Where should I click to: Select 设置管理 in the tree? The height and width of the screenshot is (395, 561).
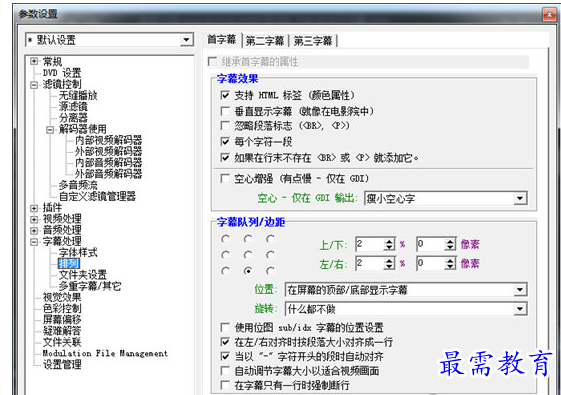coord(62,365)
